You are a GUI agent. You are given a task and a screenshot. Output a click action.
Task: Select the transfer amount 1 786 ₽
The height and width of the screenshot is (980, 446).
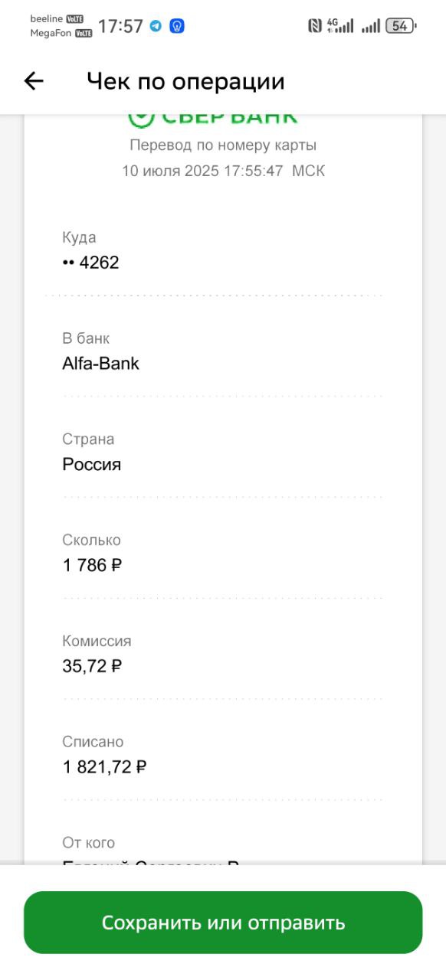pyautogui.click(x=92, y=565)
